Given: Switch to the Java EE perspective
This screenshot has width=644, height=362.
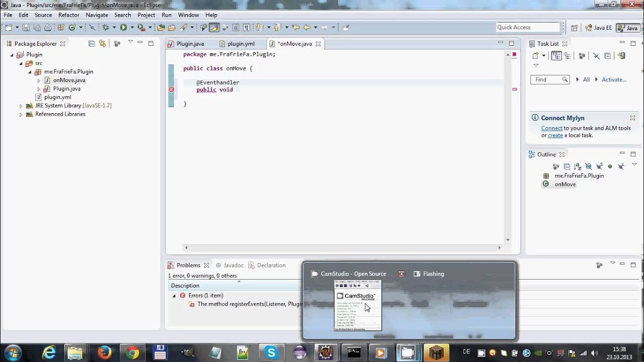Looking at the screenshot, I should (x=598, y=28).
